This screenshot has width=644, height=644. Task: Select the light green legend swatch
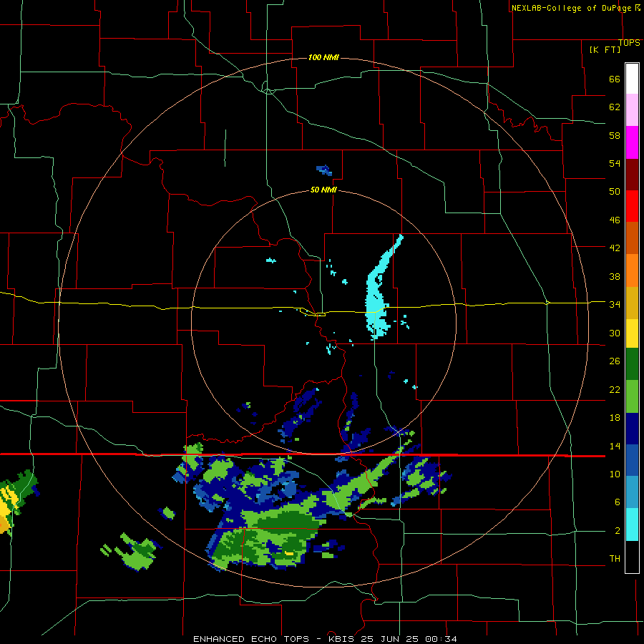point(632,396)
